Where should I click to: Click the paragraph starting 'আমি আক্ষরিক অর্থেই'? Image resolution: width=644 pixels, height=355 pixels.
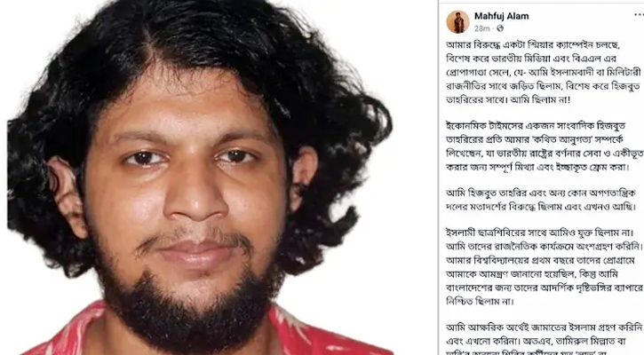[545, 339]
